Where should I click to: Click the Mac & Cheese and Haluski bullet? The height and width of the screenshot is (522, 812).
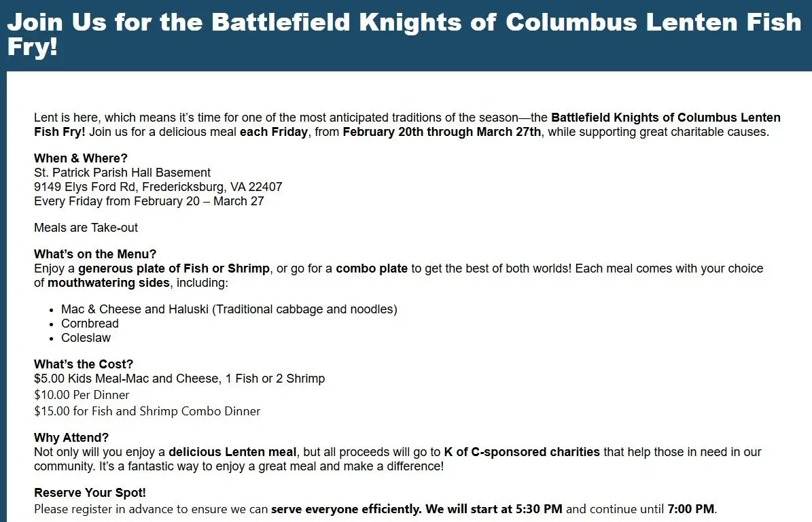pos(229,309)
